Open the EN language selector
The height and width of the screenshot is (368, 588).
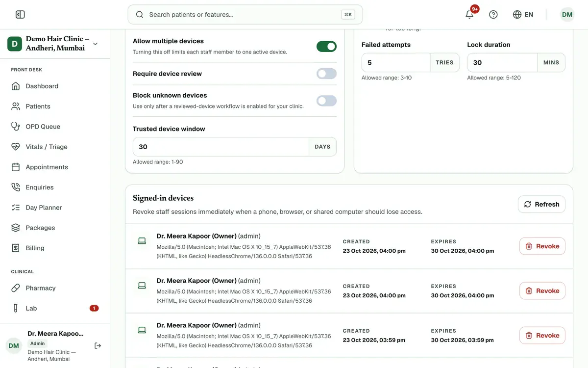click(523, 15)
